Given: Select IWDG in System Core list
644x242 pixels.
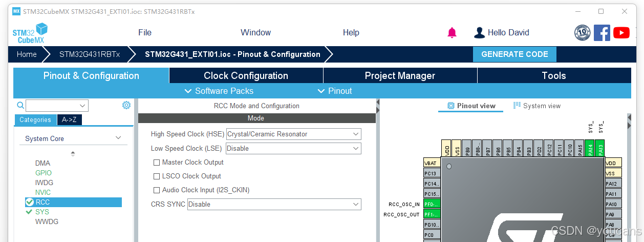Looking at the screenshot, I should [x=44, y=183].
